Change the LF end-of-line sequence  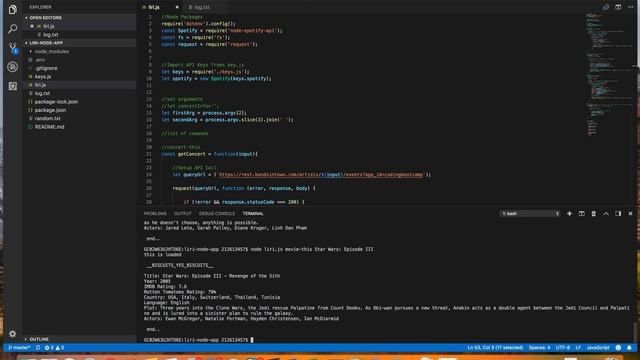(578, 348)
